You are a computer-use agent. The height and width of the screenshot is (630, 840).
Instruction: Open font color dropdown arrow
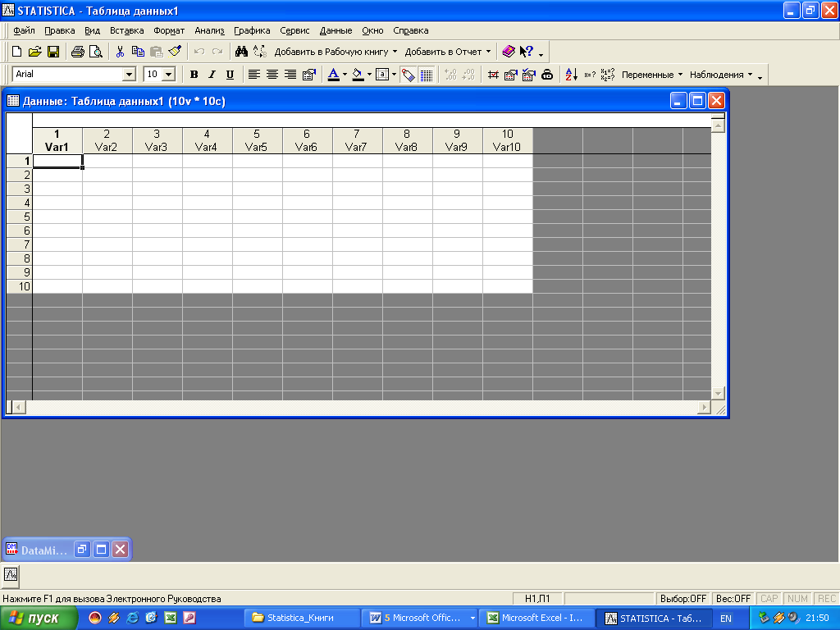click(x=345, y=75)
